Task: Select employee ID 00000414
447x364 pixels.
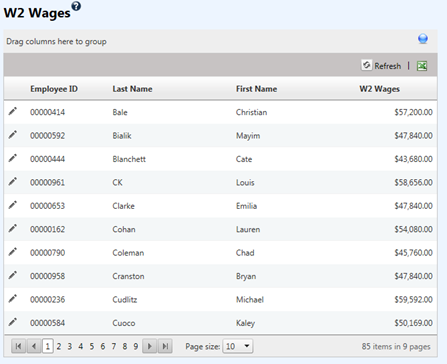Action: coord(47,112)
